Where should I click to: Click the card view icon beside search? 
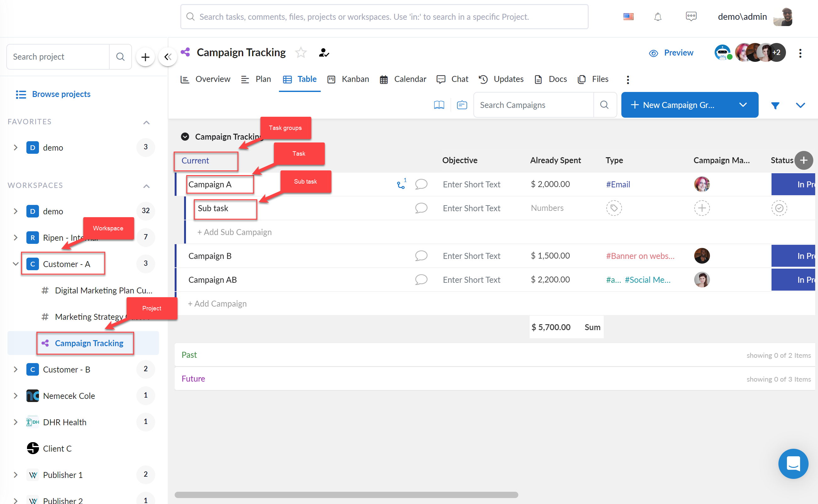tap(462, 105)
